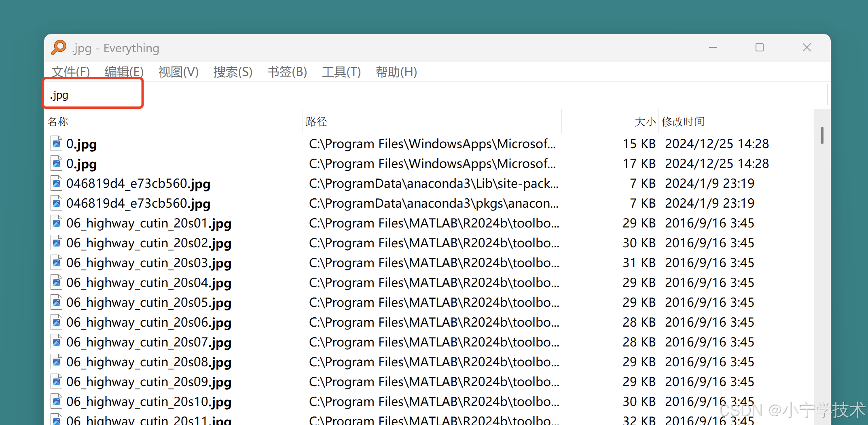
Task: Click file icon of 06_highway_cutin_20s01.jpg
Action: click(57, 223)
